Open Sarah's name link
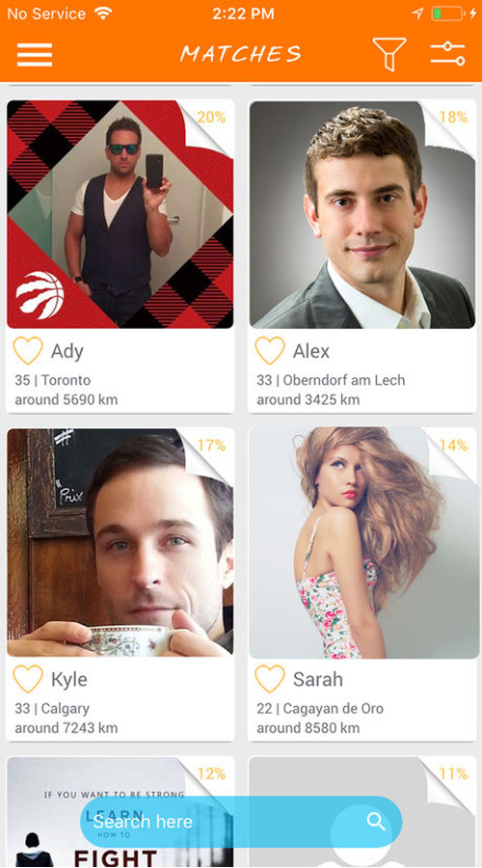Viewport: 482px width, 868px height. (x=318, y=679)
